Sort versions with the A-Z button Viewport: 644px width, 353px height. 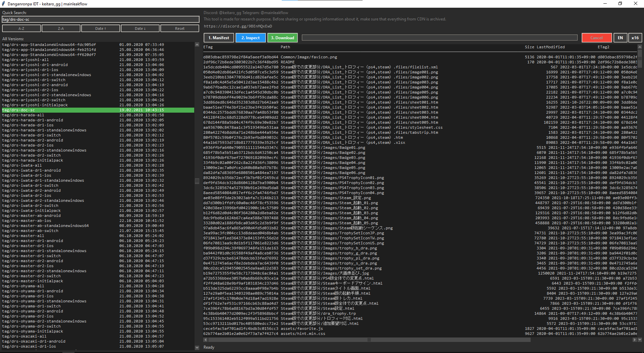21,28
